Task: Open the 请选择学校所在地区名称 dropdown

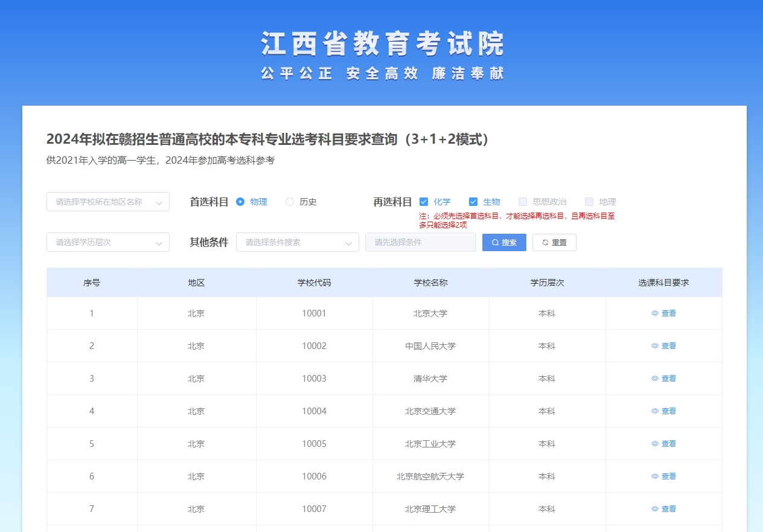Action: 107,202
